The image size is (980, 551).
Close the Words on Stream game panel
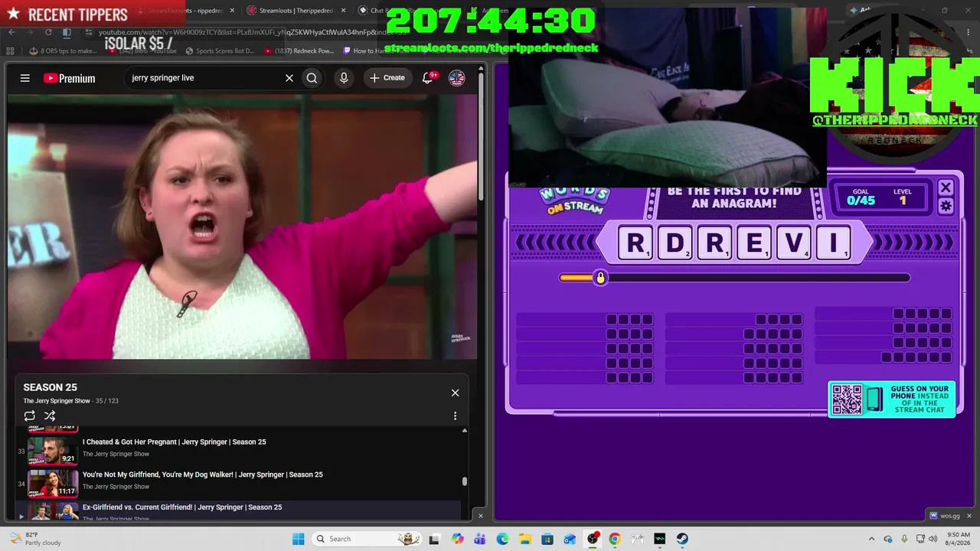click(946, 187)
